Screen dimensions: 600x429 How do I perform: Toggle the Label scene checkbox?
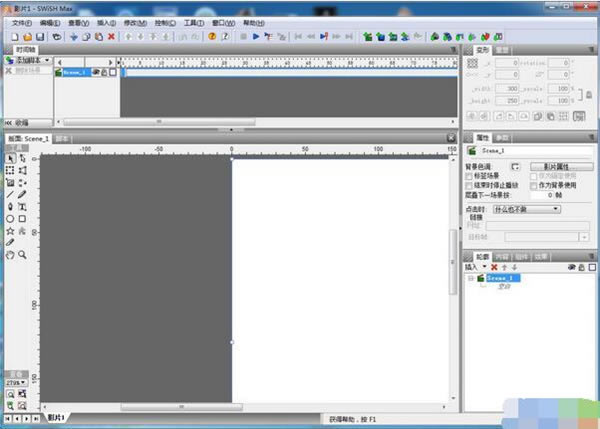point(469,176)
